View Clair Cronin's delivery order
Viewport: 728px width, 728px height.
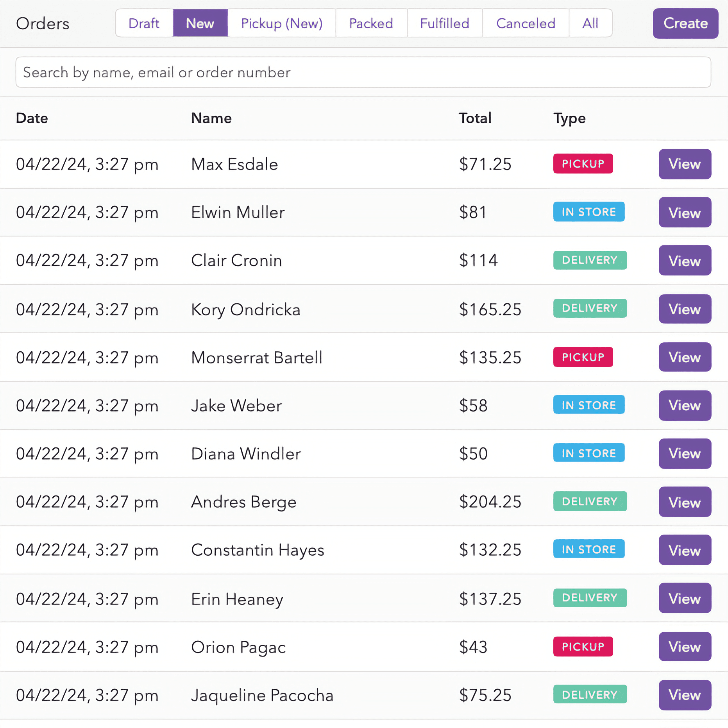click(x=685, y=261)
